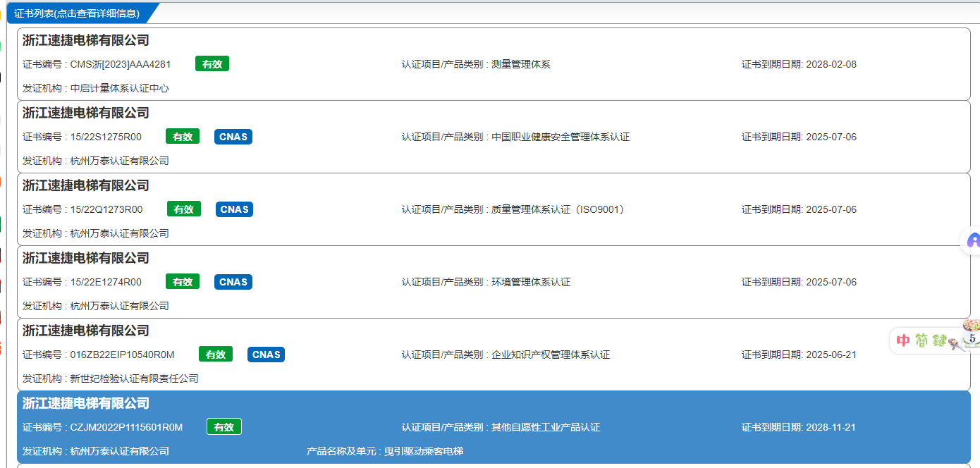The width and height of the screenshot is (980, 468).
Task: Click the CNAS badge for certificate 15/22Q1273R00
Action: coord(234,209)
